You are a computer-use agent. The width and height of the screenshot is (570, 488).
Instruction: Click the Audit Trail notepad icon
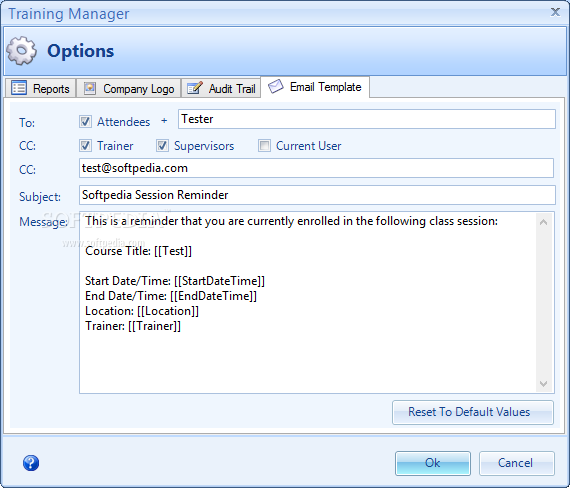[195, 88]
